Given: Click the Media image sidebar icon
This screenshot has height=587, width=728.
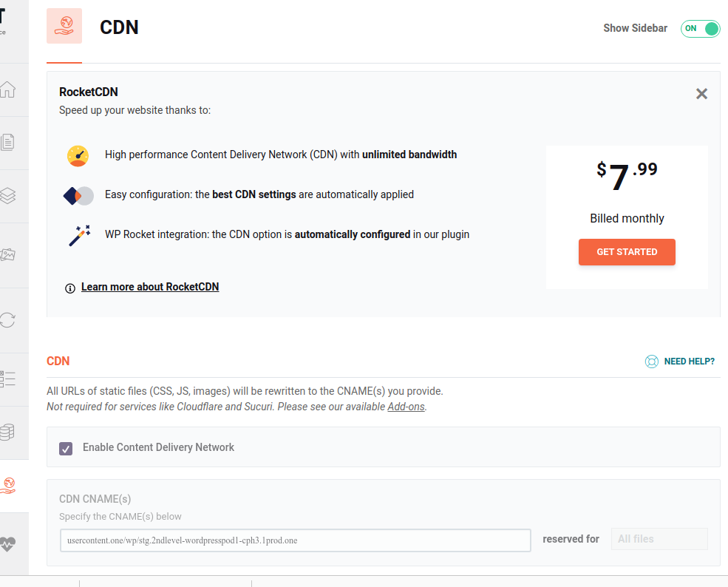Looking at the screenshot, I should coord(7,254).
